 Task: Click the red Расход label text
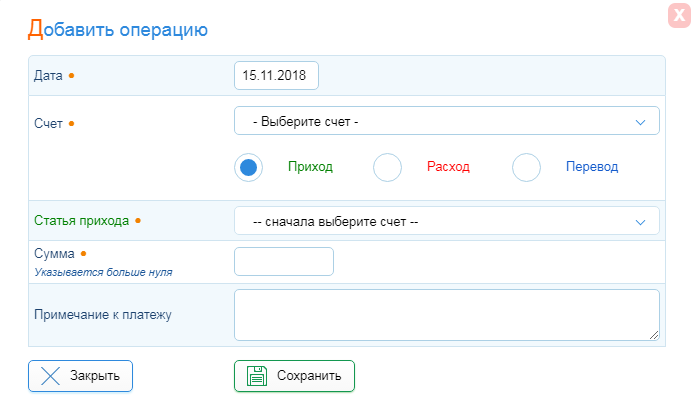click(x=448, y=167)
